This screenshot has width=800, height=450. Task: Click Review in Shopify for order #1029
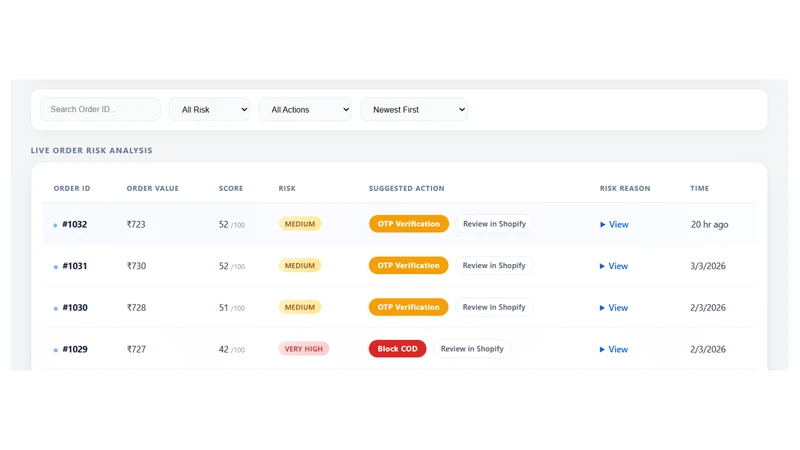click(472, 349)
